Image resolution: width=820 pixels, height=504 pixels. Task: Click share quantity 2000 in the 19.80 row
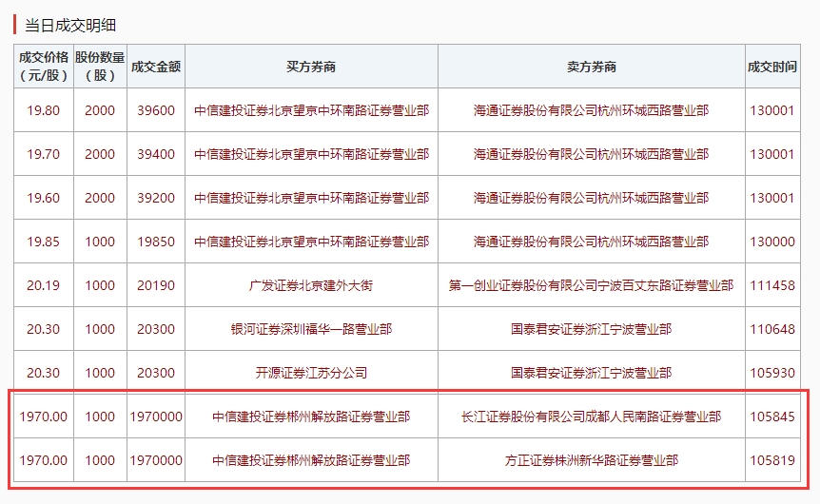(100, 110)
